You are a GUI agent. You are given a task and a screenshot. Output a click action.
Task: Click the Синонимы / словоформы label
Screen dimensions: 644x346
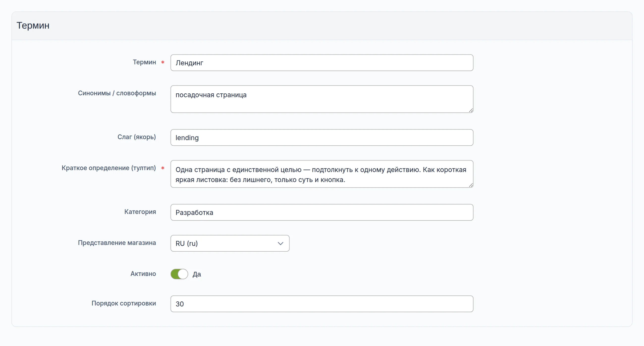pos(117,93)
